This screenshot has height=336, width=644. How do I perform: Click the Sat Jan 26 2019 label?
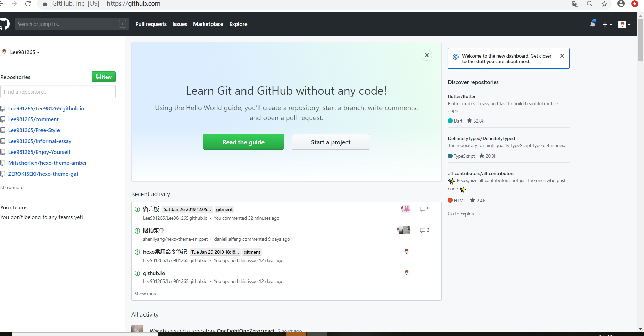(187, 210)
